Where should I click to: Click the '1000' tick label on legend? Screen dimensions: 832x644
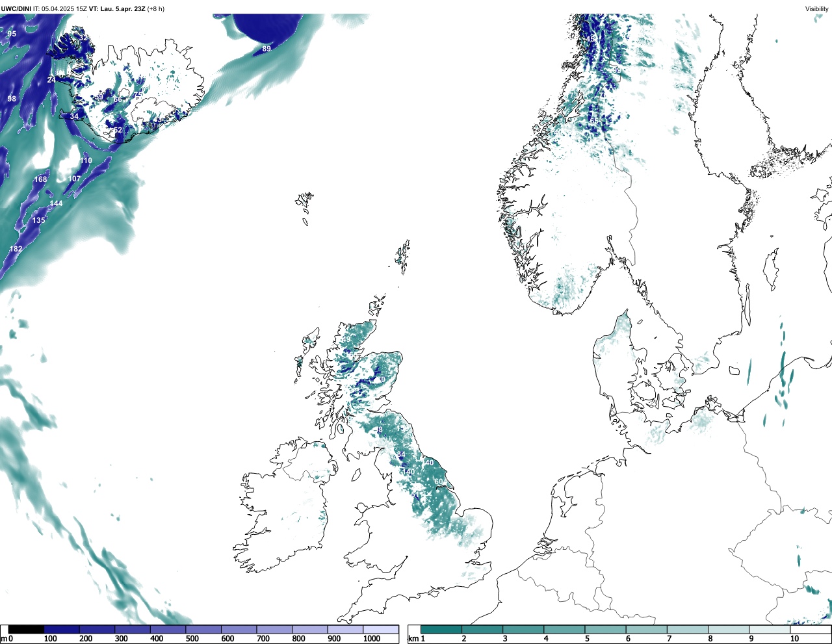(x=371, y=639)
